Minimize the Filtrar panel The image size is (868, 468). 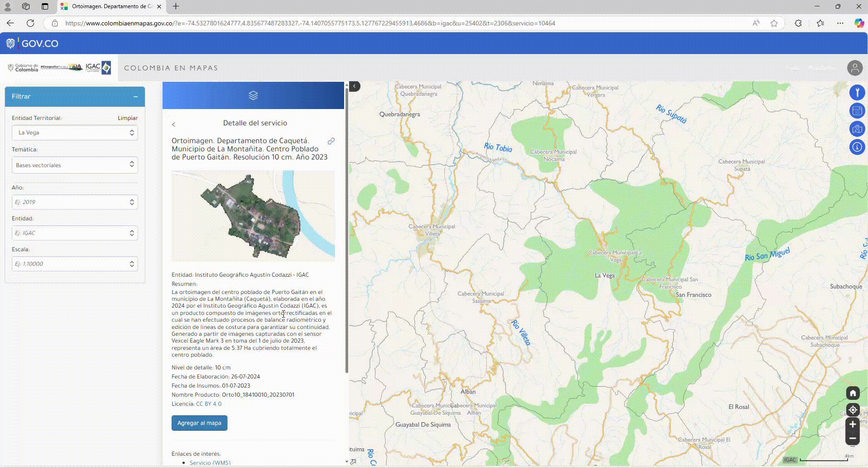[135, 97]
